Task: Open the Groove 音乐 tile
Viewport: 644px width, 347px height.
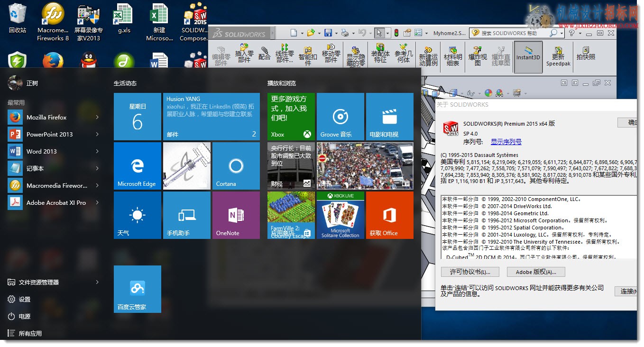Action: tap(340, 117)
